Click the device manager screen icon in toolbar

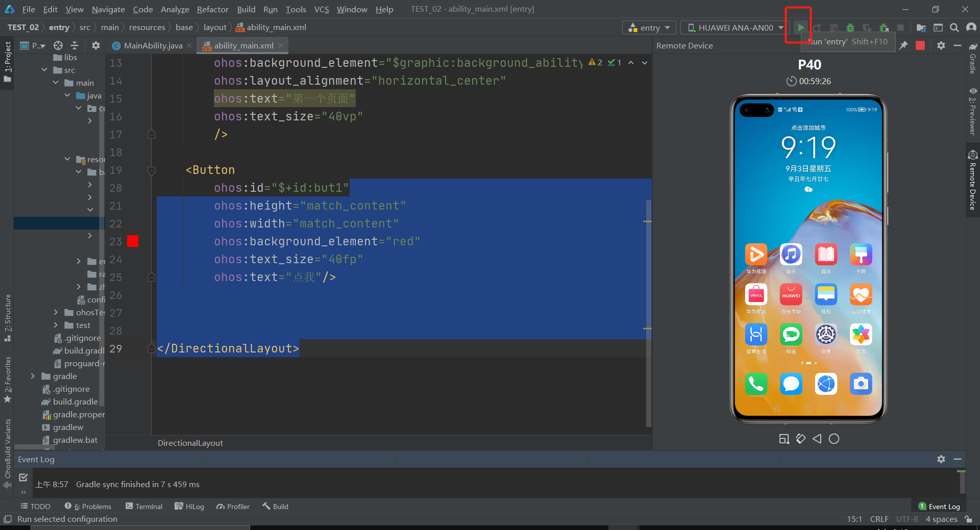[938, 28]
